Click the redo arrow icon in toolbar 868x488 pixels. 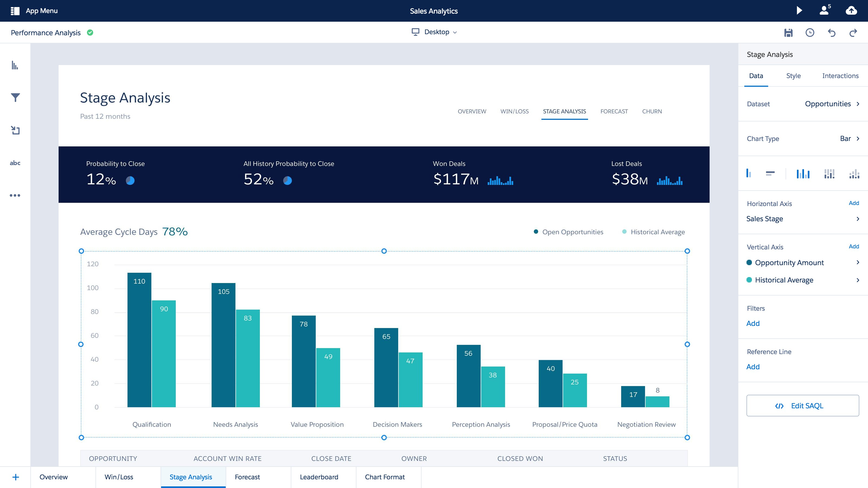coord(854,32)
